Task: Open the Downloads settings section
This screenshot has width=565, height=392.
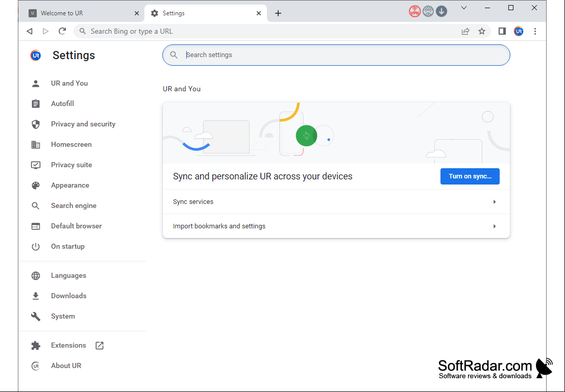Action: [68, 296]
